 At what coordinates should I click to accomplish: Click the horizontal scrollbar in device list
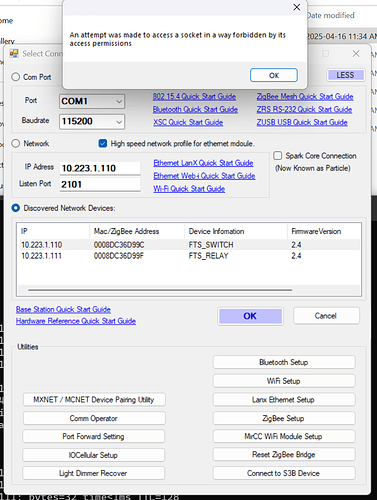[x=160, y=290]
